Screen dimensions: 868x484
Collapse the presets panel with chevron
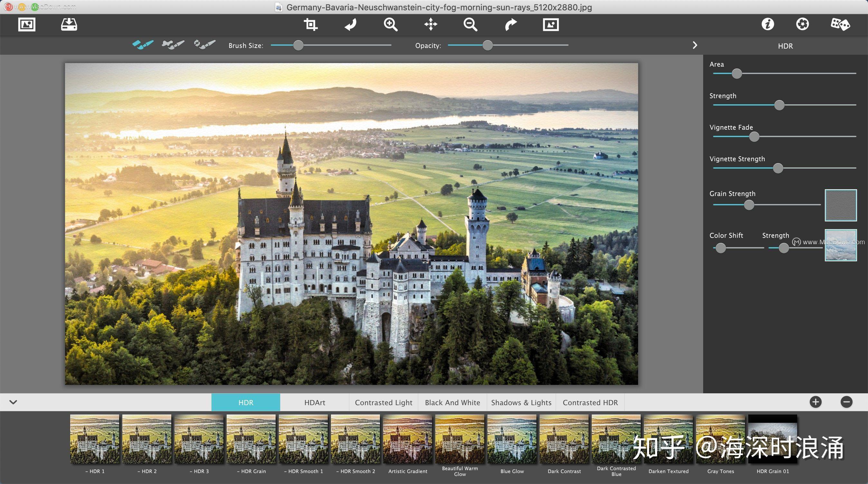(13, 402)
